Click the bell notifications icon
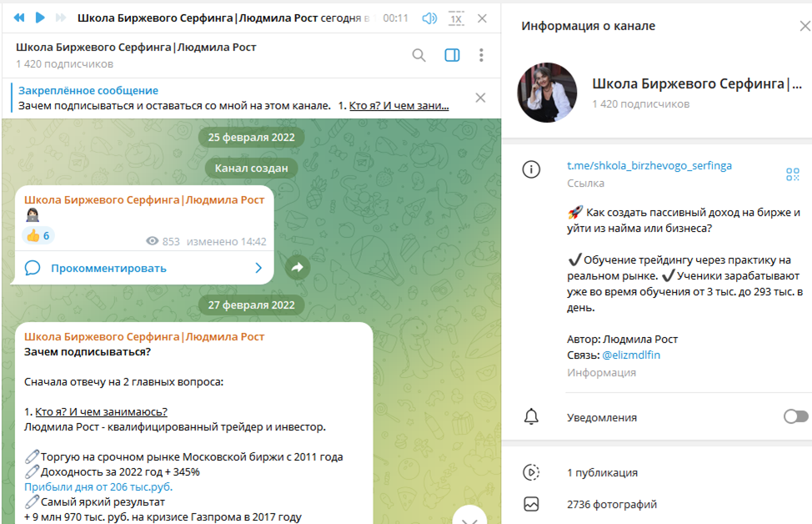Image resolution: width=812 pixels, height=524 pixels. point(531,416)
